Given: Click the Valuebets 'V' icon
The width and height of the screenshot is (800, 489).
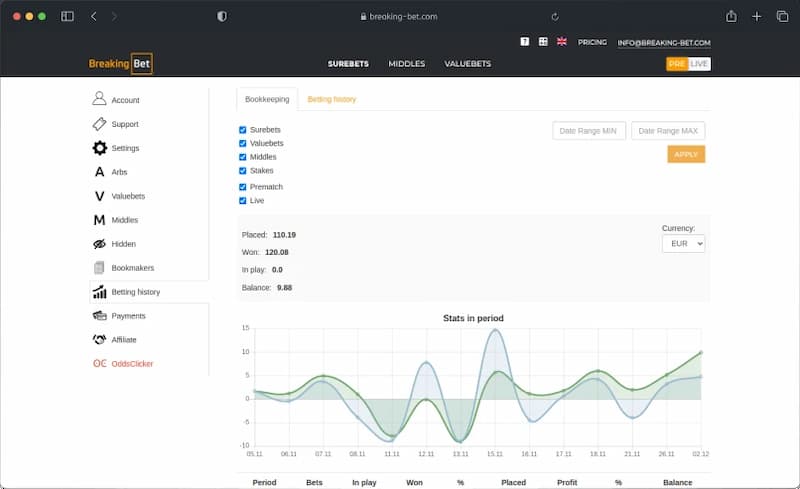Looking at the screenshot, I should pyautogui.click(x=99, y=196).
